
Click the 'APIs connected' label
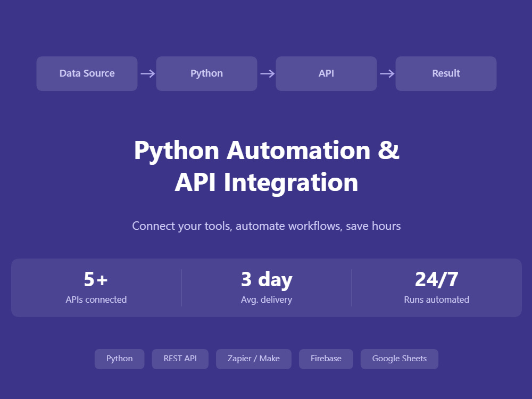click(96, 300)
